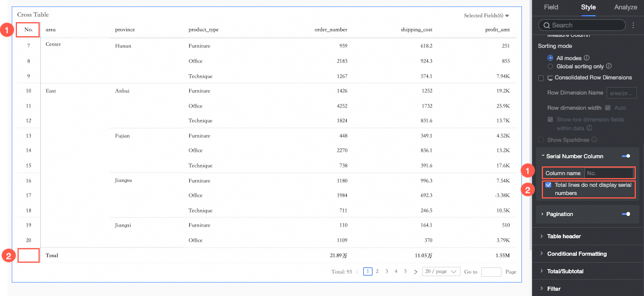Open the three-dot more options menu
Viewport: 644px width, 296px height.
click(x=633, y=25)
